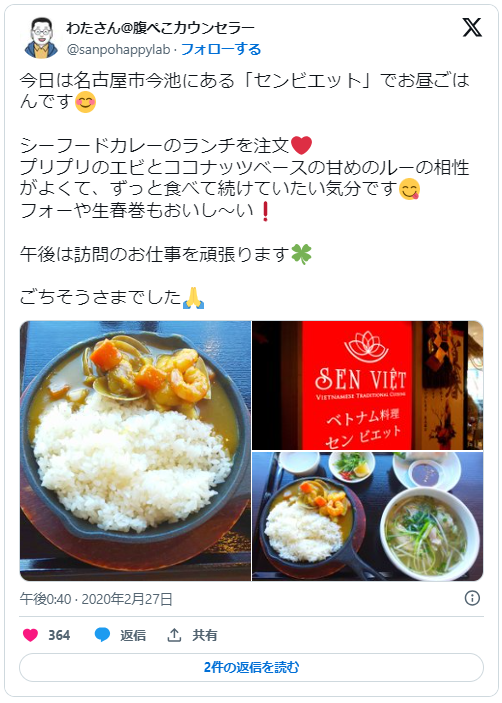
Task: Click the 返信 reply label
Action: pos(133,635)
